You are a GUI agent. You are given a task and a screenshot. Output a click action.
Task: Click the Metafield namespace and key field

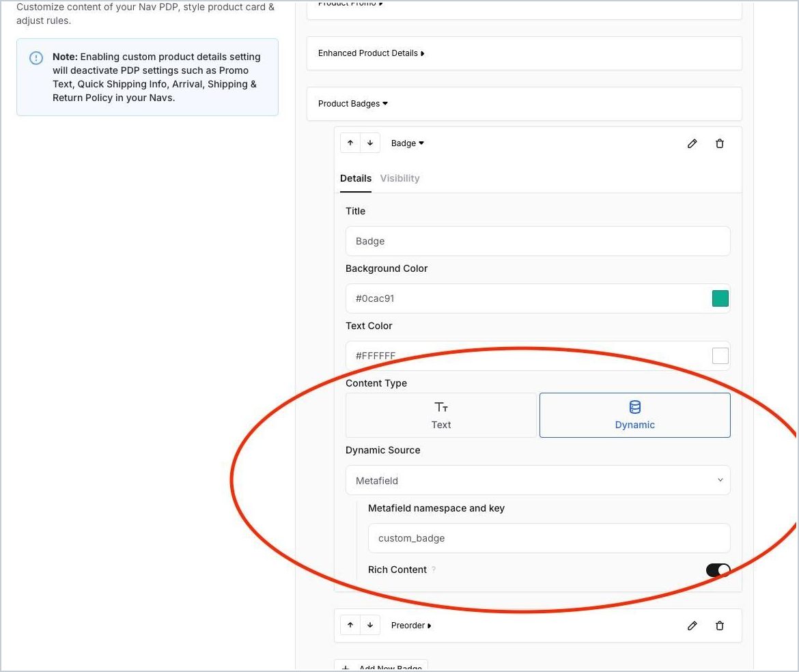pos(549,538)
